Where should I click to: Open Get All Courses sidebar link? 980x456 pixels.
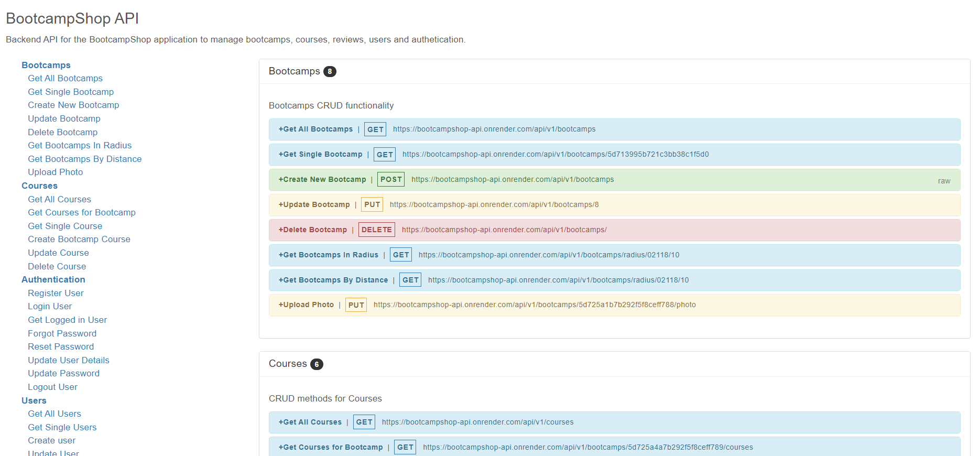[59, 199]
